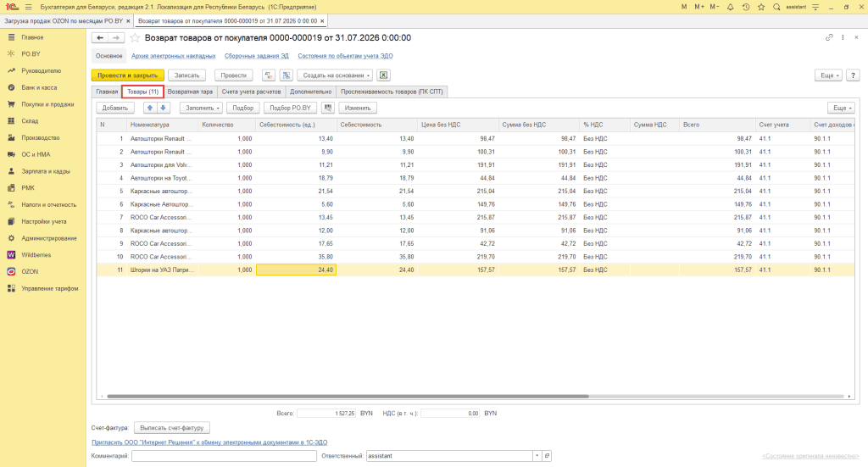Image resolution: width=868 pixels, height=467 pixels.
Task: Open Управление тарифом section
Action: (x=50, y=288)
